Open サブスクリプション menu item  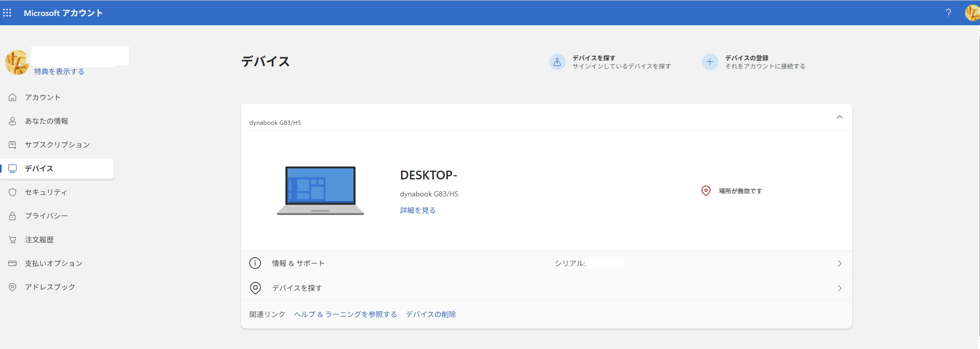tap(57, 145)
